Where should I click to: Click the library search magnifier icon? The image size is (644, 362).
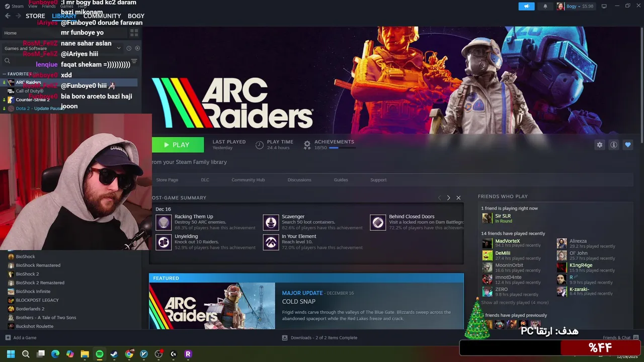pos(7,61)
